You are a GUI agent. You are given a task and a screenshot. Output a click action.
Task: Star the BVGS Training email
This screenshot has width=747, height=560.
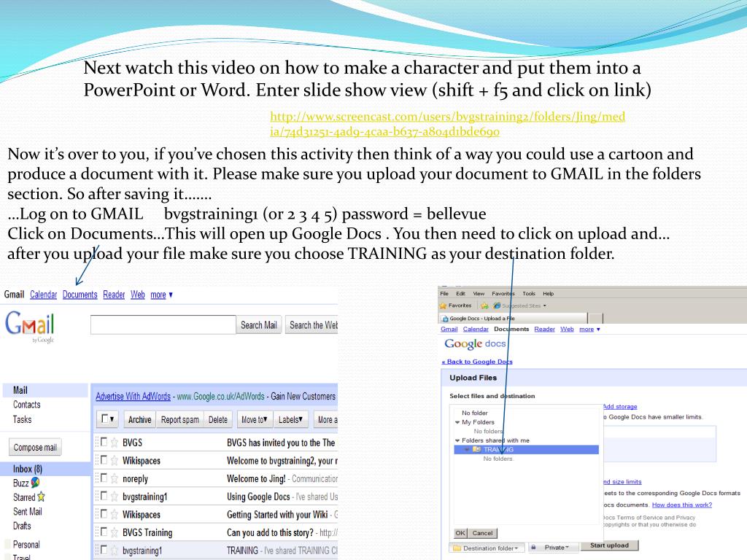(115, 532)
